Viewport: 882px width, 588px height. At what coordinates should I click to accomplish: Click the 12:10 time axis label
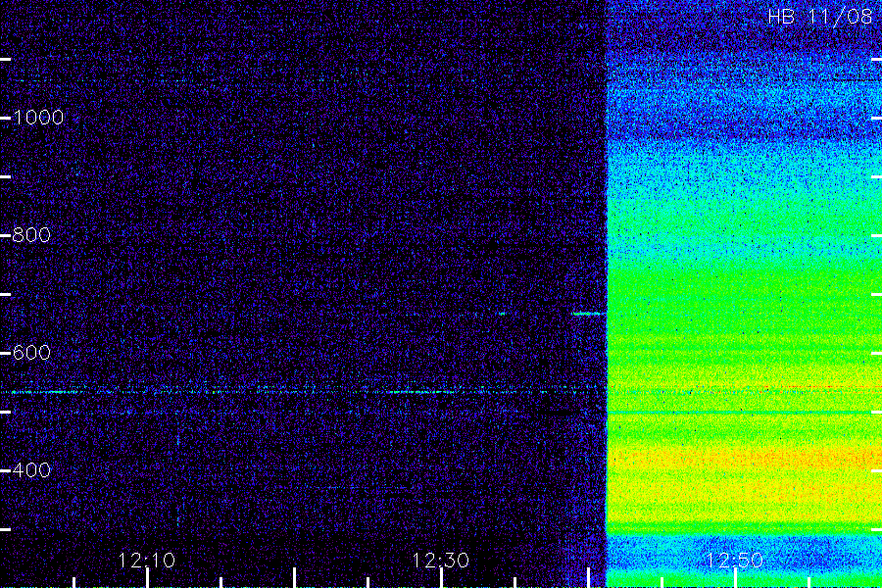(147, 560)
